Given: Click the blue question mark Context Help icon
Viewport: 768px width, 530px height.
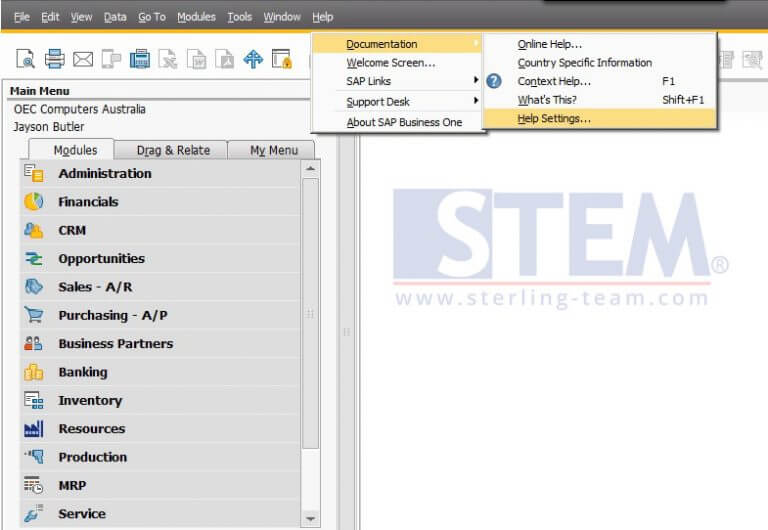Looking at the screenshot, I should pyautogui.click(x=494, y=81).
